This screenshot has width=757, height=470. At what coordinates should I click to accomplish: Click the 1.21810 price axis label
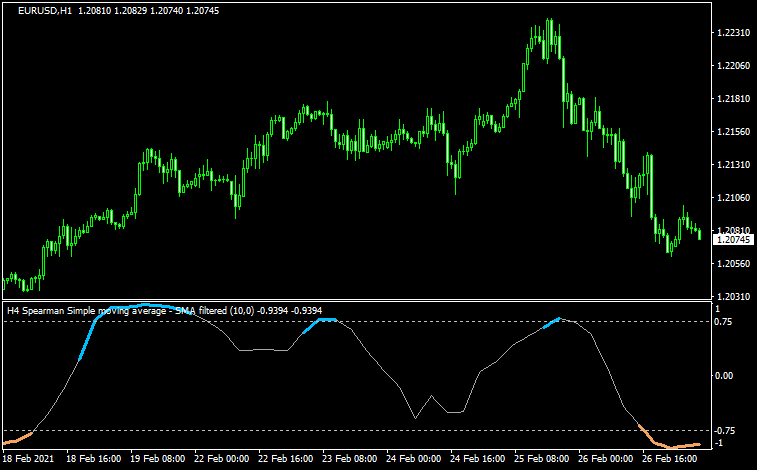click(734, 99)
